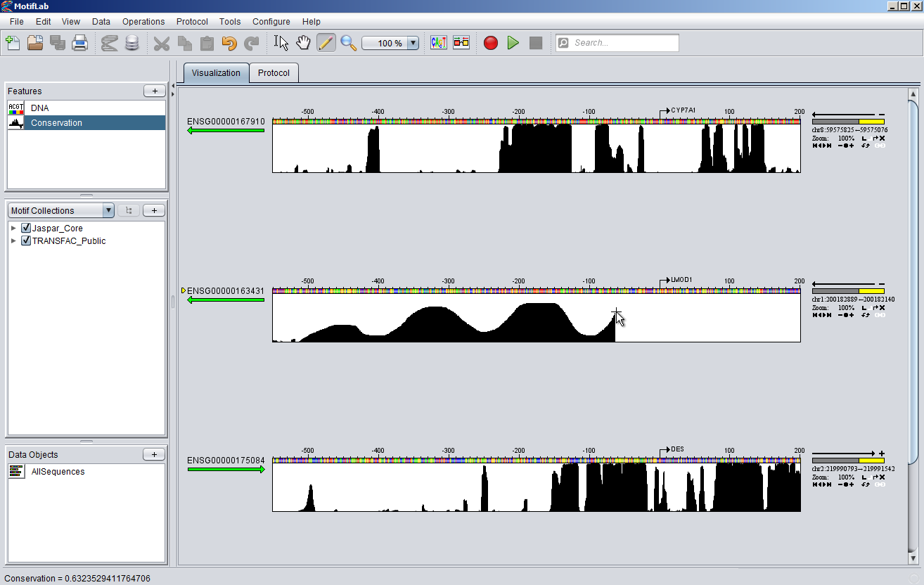Click the vertical scrollbar down arrow
Image resolution: width=924 pixels, height=585 pixels.
click(913, 558)
